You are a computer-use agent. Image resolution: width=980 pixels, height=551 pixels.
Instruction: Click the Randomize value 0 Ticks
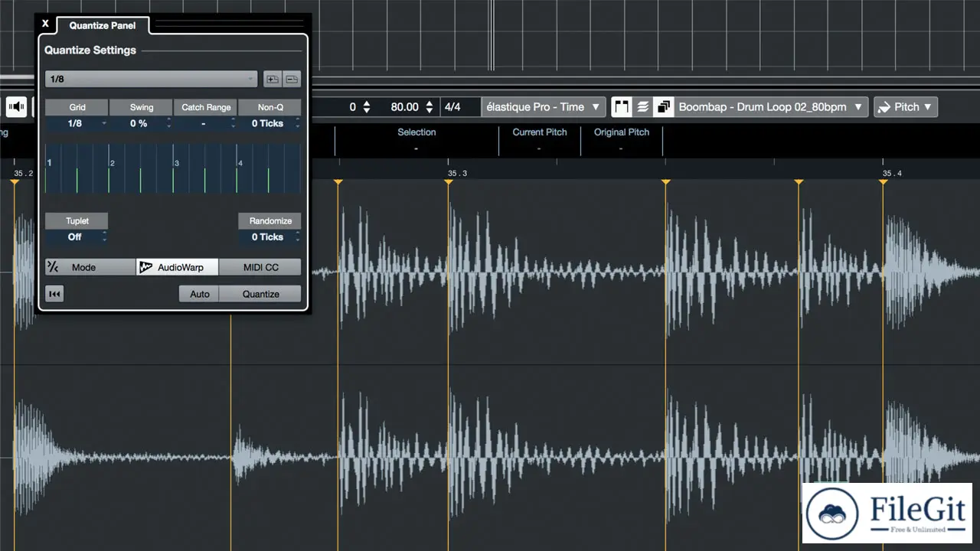pyautogui.click(x=267, y=237)
